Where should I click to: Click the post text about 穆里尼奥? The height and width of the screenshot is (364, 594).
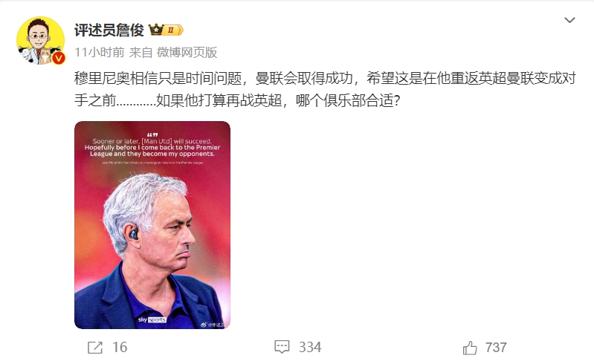click(325, 89)
